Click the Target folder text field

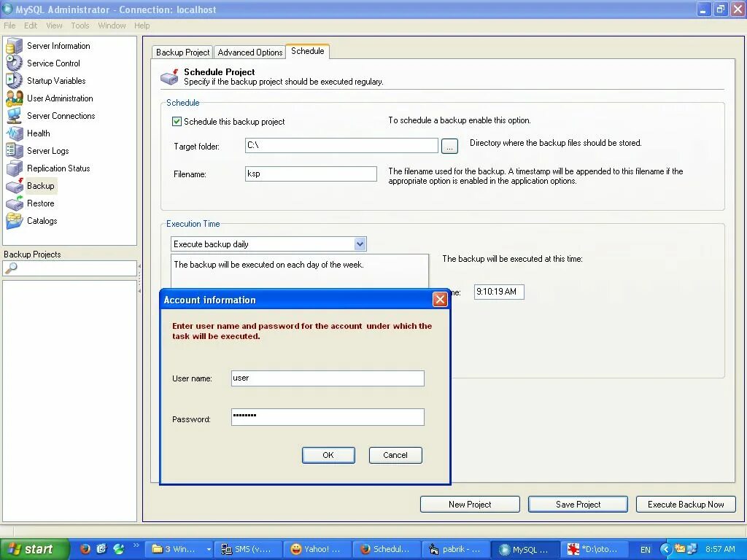[341, 146]
